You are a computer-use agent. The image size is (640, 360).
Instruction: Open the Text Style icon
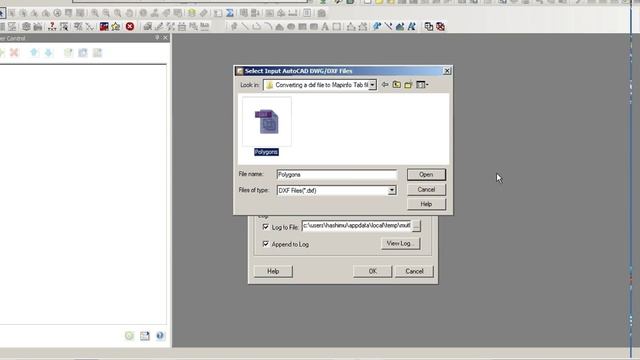tap(411, 27)
